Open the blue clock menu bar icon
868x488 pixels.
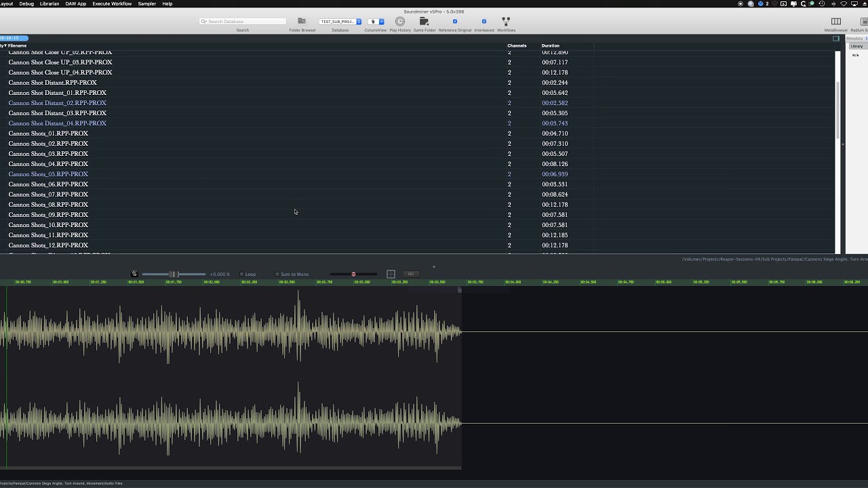[761, 3]
